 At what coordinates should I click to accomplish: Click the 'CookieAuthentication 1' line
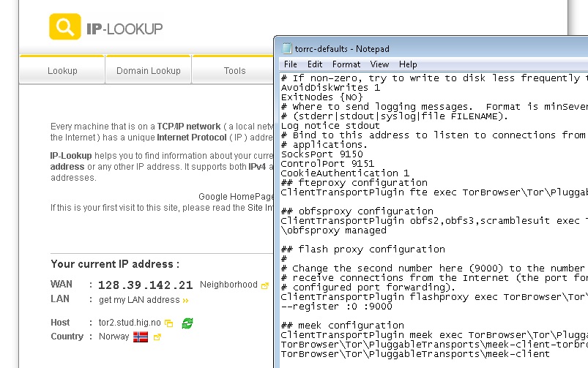(x=345, y=173)
